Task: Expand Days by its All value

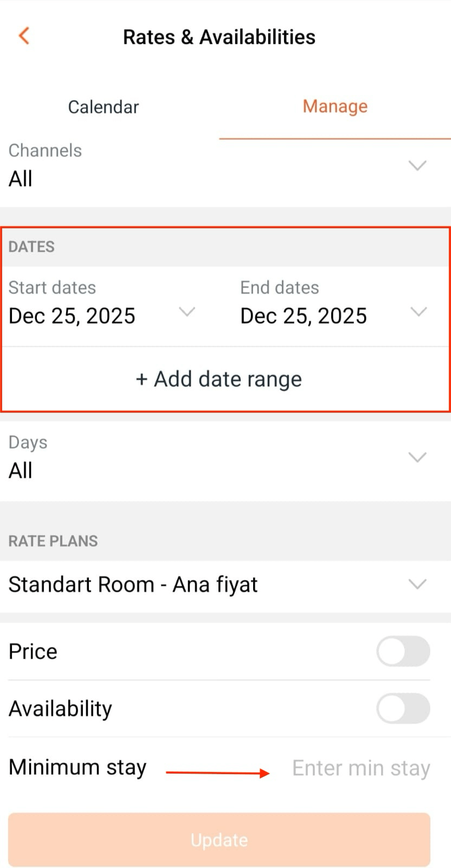Action: (21, 470)
